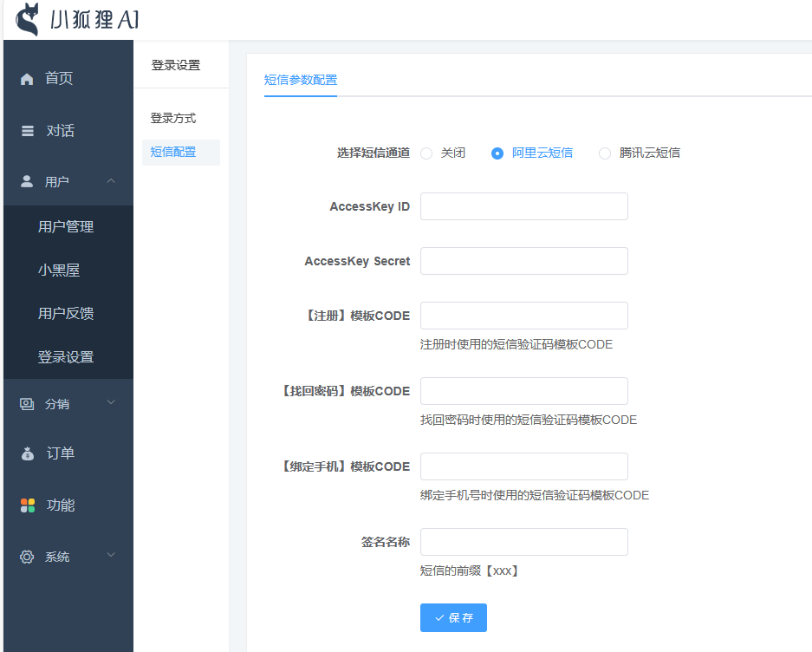
Task: Click the gear icon beside 系统
Action: pyautogui.click(x=27, y=557)
